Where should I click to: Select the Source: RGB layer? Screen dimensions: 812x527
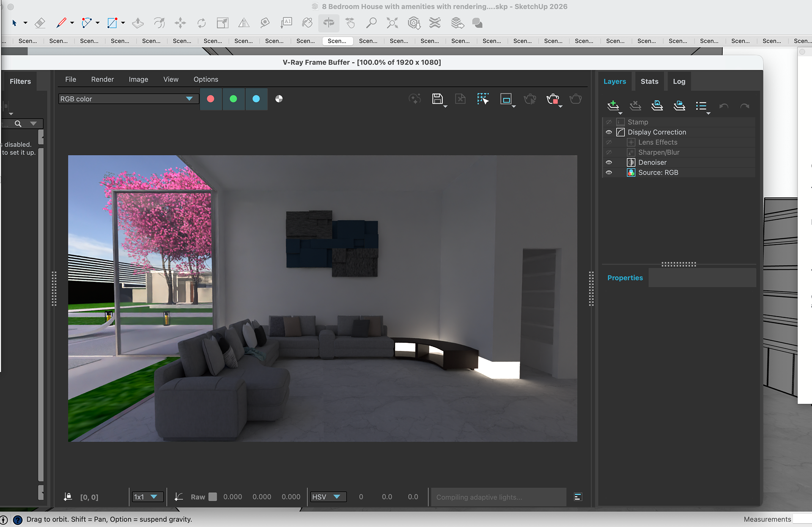[x=658, y=173]
